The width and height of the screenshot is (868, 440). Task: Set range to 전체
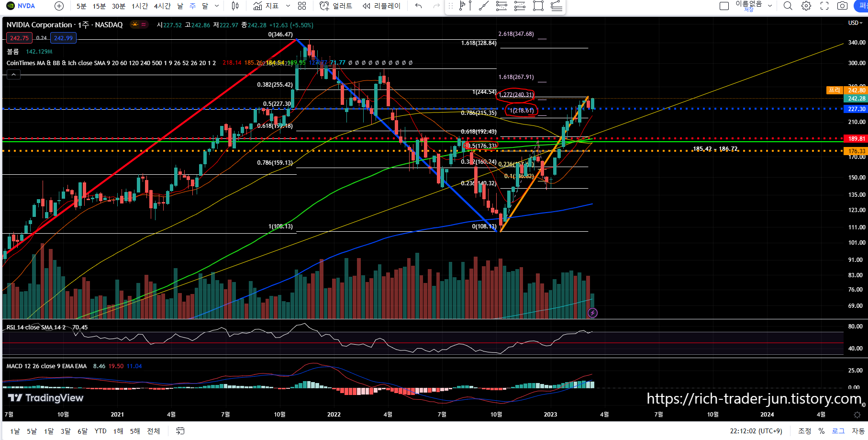coord(154,431)
